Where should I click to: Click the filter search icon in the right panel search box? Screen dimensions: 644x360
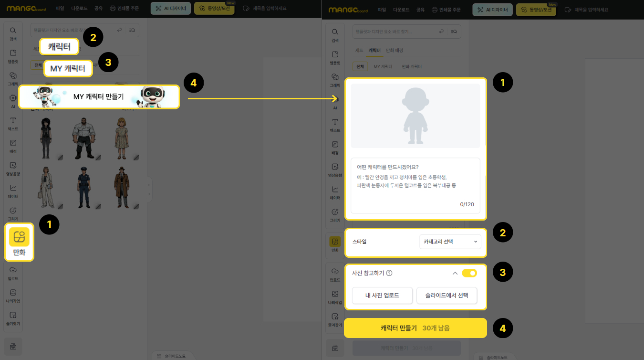click(454, 32)
